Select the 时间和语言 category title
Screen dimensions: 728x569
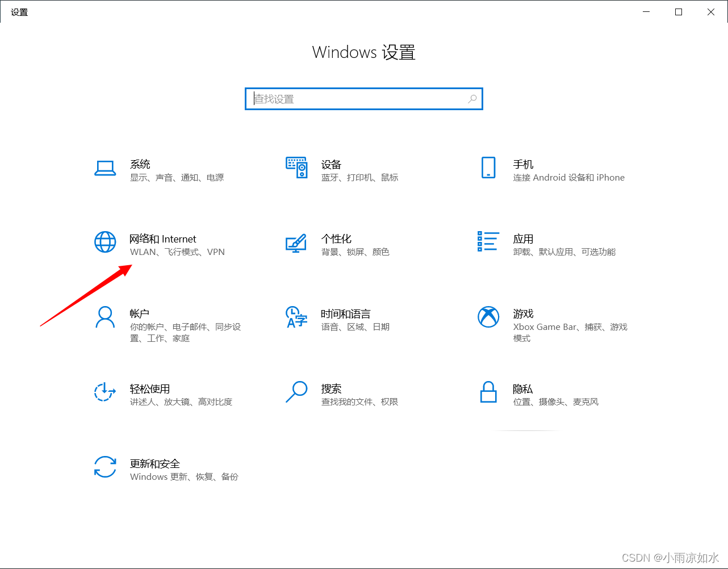pos(345,314)
